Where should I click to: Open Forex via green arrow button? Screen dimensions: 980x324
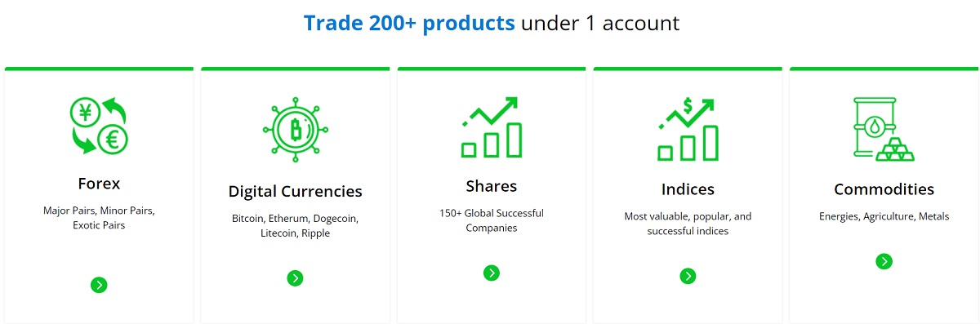(99, 285)
